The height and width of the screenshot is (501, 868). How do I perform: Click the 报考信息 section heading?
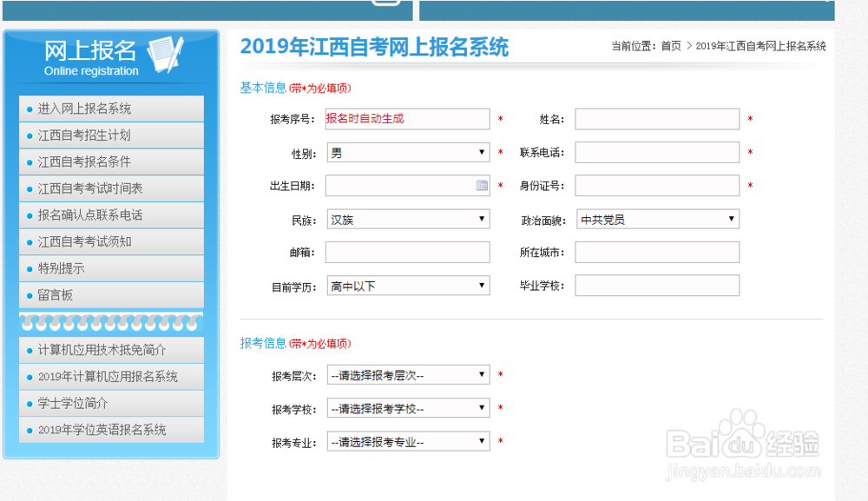pos(263,343)
